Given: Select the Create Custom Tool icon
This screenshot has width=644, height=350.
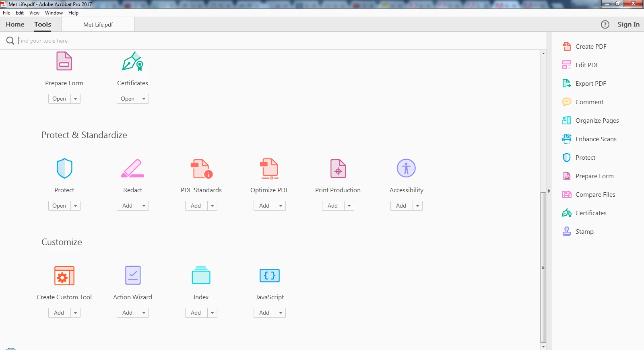Looking at the screenshot, I should (64, 276).
